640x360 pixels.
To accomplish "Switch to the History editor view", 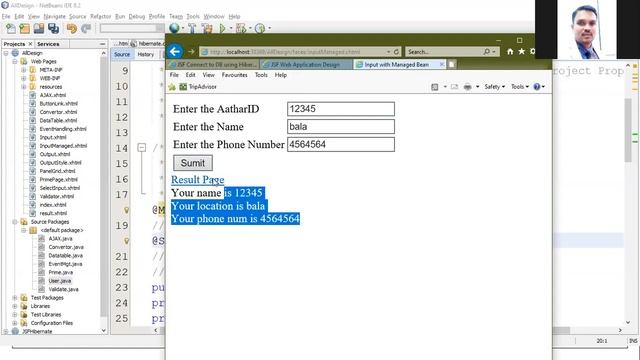I will point(145,54).
